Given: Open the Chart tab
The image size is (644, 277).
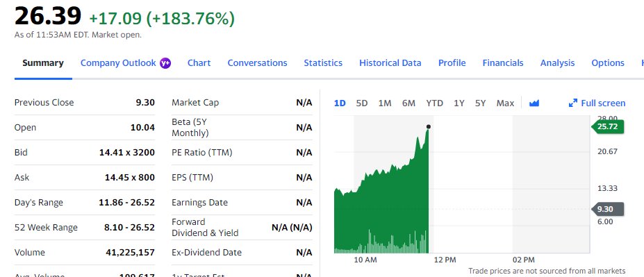Looking at the screenshot, I should point(199,63).
